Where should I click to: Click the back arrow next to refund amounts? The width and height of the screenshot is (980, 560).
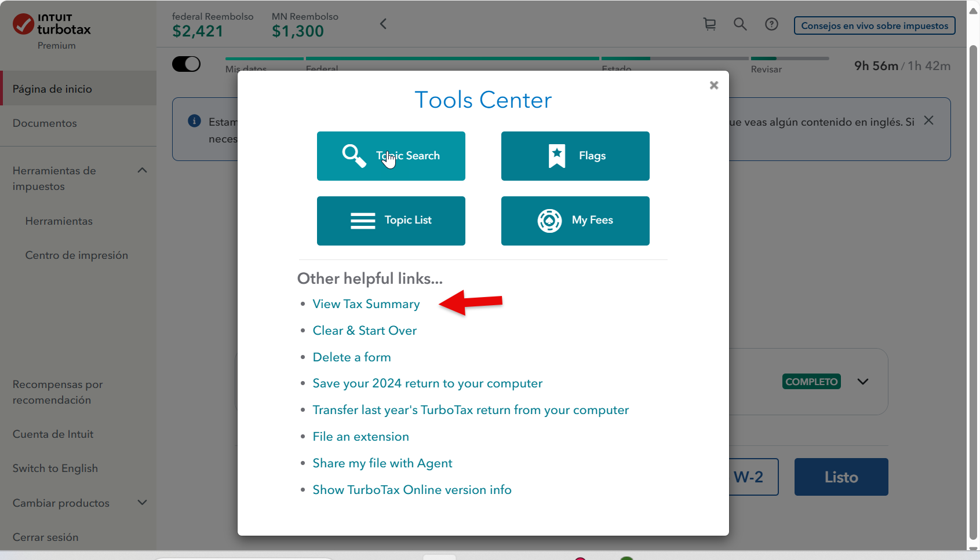(x=383, y=24)
